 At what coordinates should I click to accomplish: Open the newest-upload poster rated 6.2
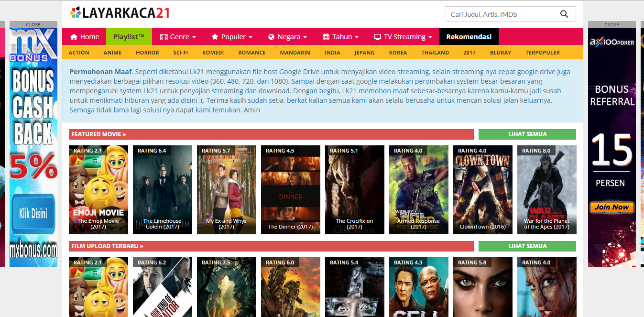tap(163, 287)
